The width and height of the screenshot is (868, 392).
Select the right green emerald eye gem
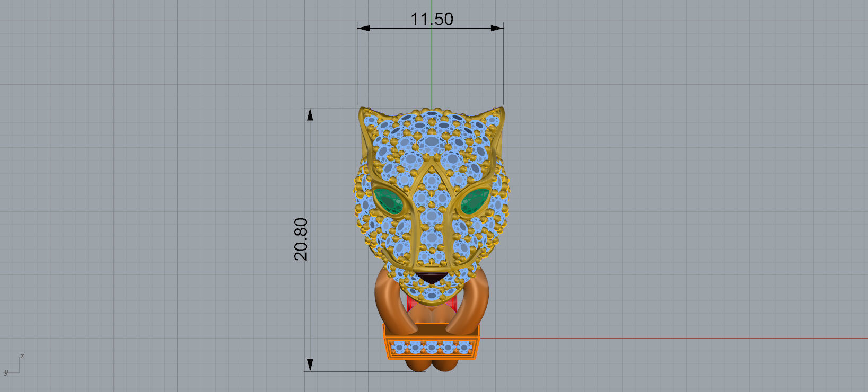point(474,201)
